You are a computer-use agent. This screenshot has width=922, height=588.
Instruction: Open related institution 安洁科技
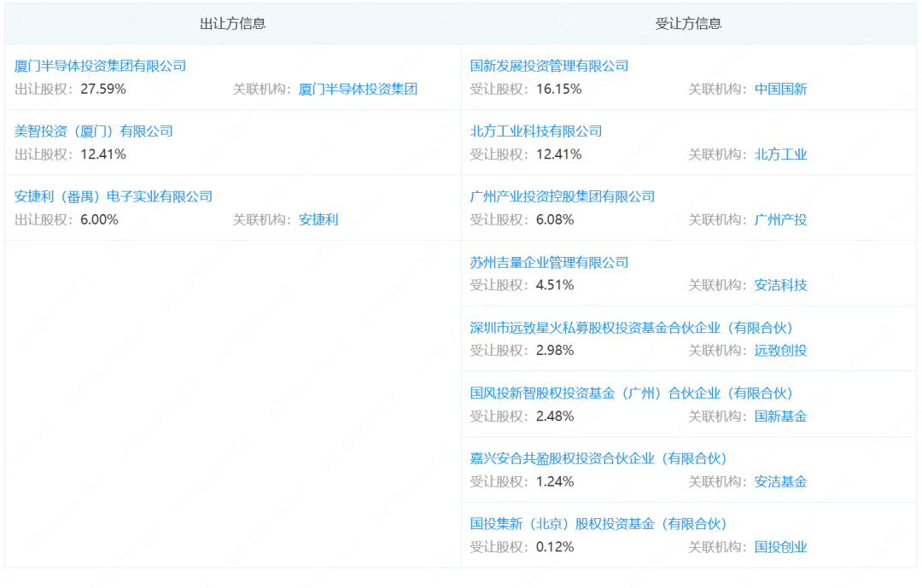[781, 285]
